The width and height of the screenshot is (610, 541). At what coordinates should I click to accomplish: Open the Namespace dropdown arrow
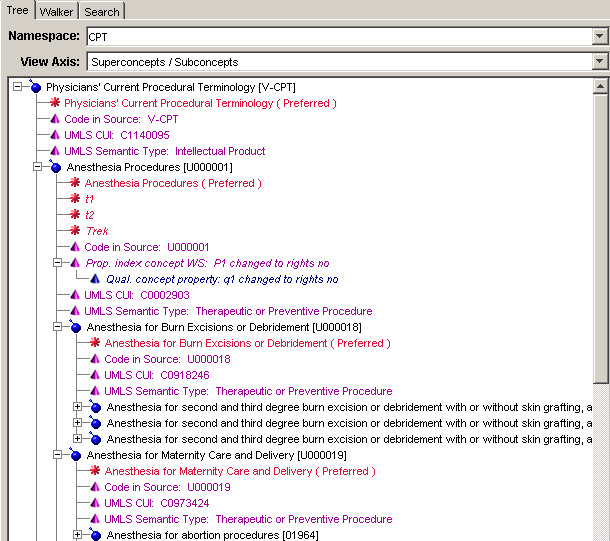pos(599,37)
